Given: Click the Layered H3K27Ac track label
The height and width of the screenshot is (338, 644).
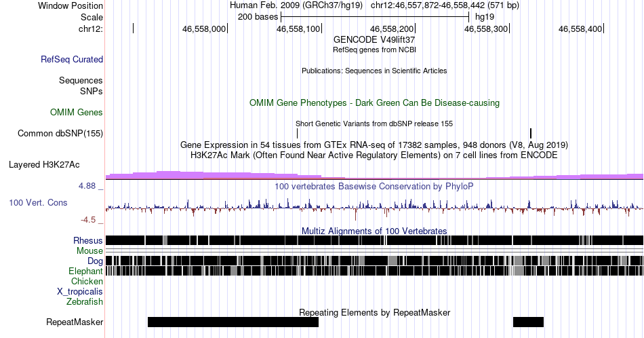Looking at the screenshot, I should (44, 164).
